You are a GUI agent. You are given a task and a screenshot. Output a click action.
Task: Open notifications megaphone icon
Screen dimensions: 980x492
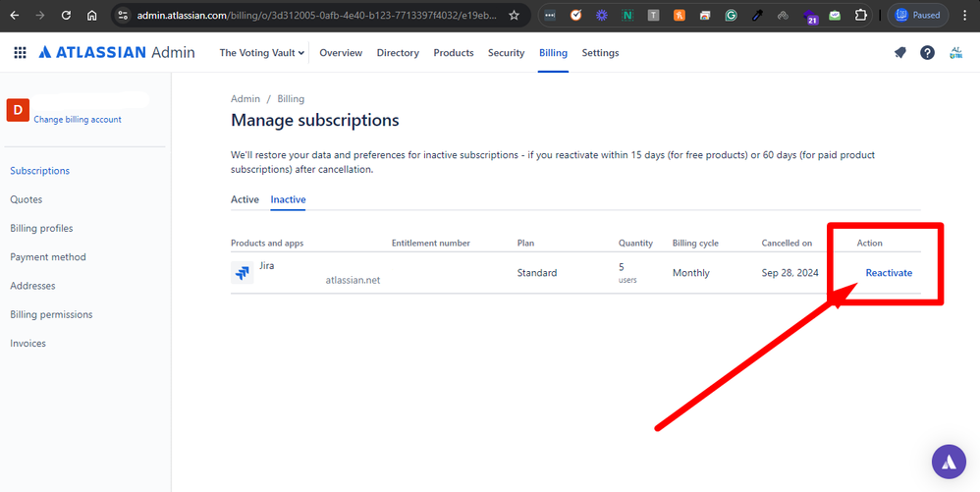(900, 52)
